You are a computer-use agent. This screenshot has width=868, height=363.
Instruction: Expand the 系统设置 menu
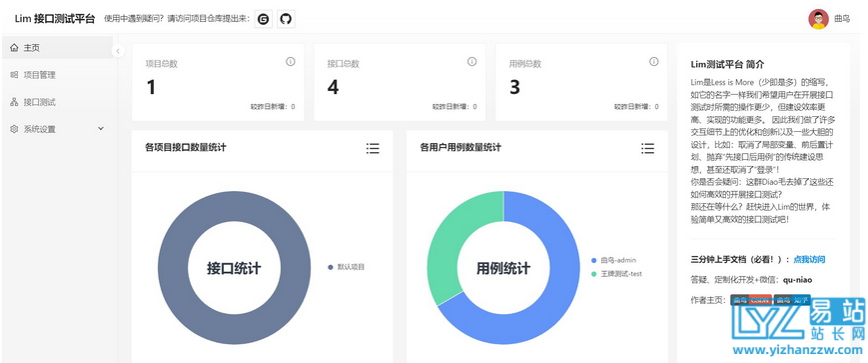point(57,129)
